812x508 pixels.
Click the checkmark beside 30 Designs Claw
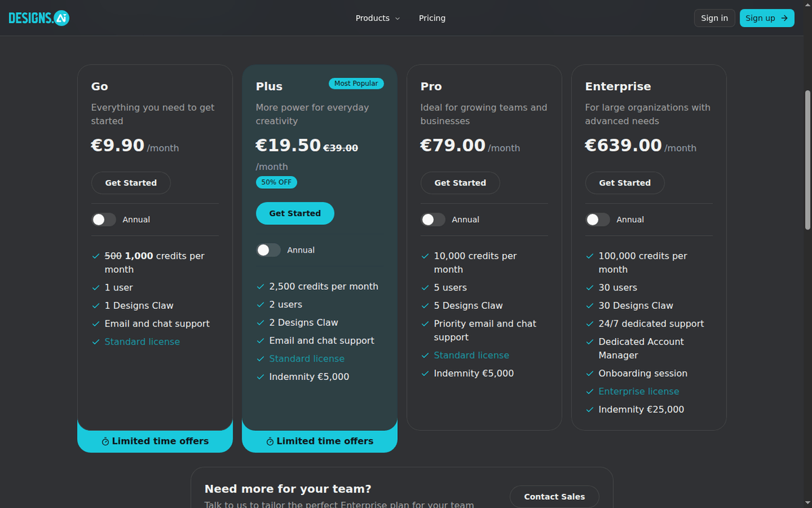(589, 306)
